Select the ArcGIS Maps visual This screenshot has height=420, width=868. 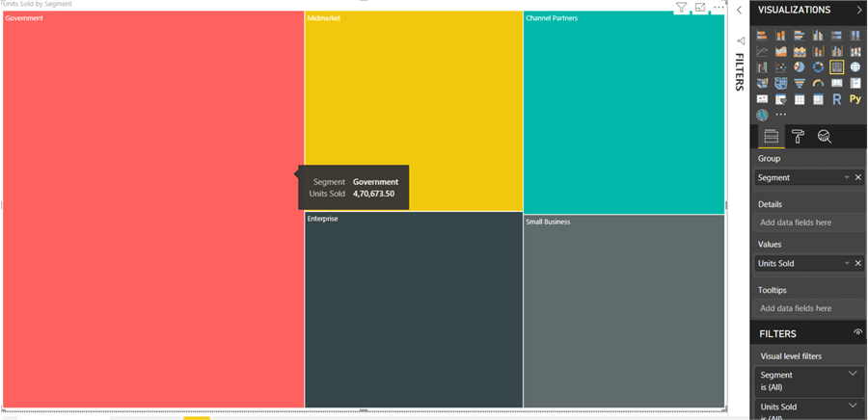(x=762, y=115)
